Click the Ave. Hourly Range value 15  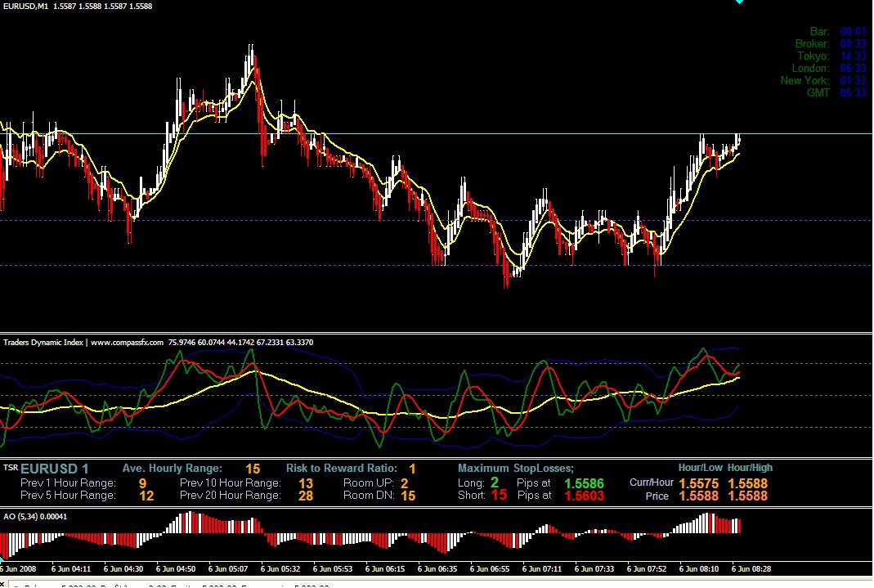tap(253, 469)
